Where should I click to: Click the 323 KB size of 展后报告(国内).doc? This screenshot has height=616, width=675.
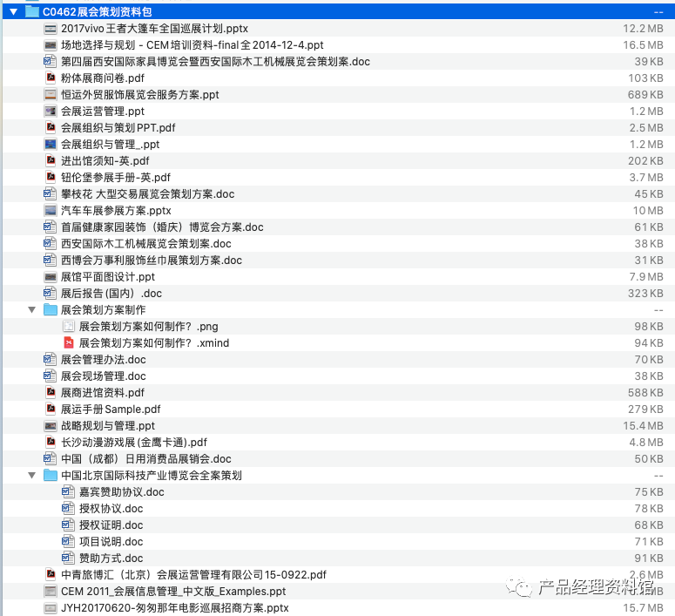[x=645, y=294]
